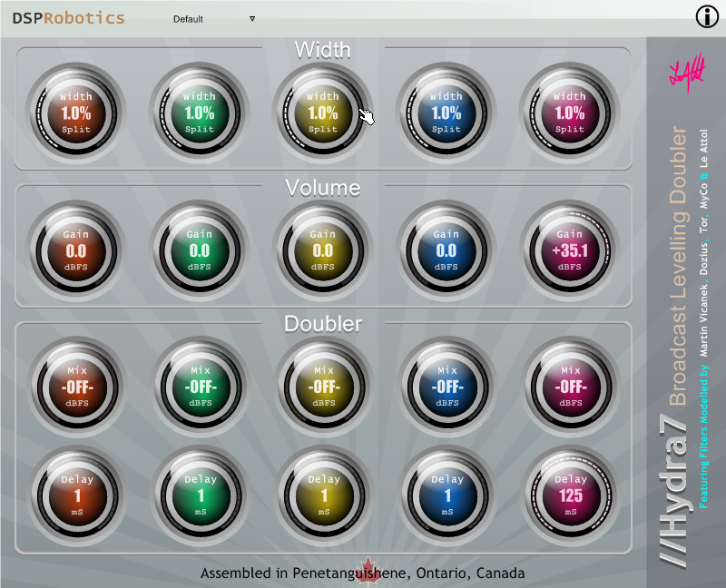726x588 pixels.
Task: Click the red Delay 1 mS knob
Action: click(77, 495)
